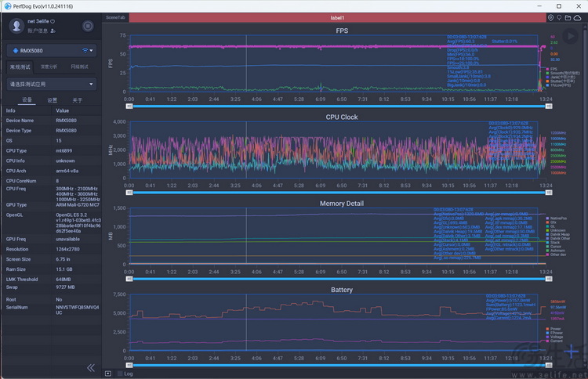Click the log panel toggle icon
This screenshot has height=379, width=588.
click(108, 374)
